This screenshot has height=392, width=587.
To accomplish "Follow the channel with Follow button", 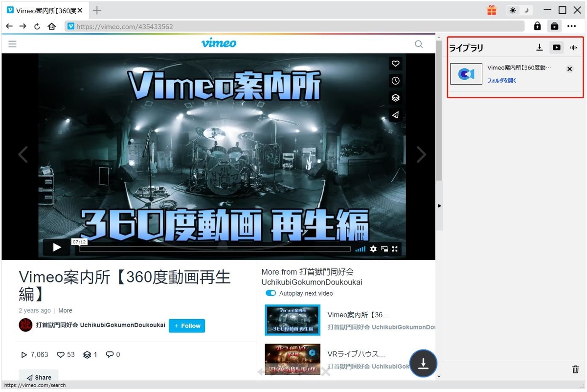I will (187, 326).
